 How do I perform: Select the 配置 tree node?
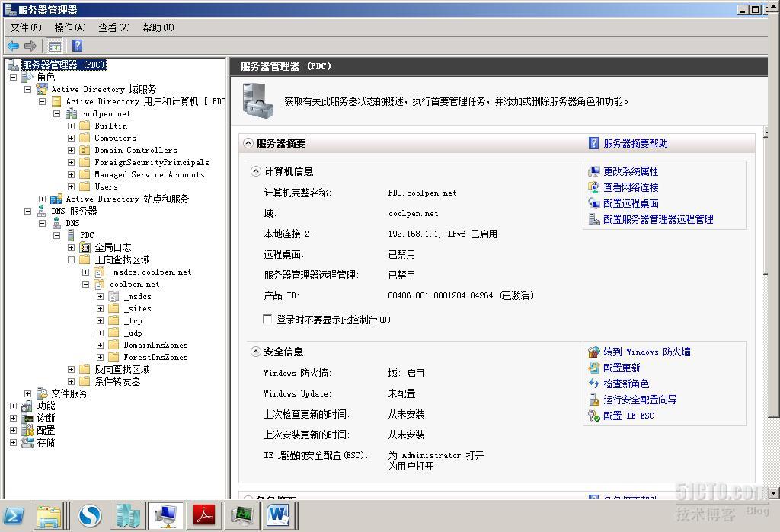[x=46, y=430]
